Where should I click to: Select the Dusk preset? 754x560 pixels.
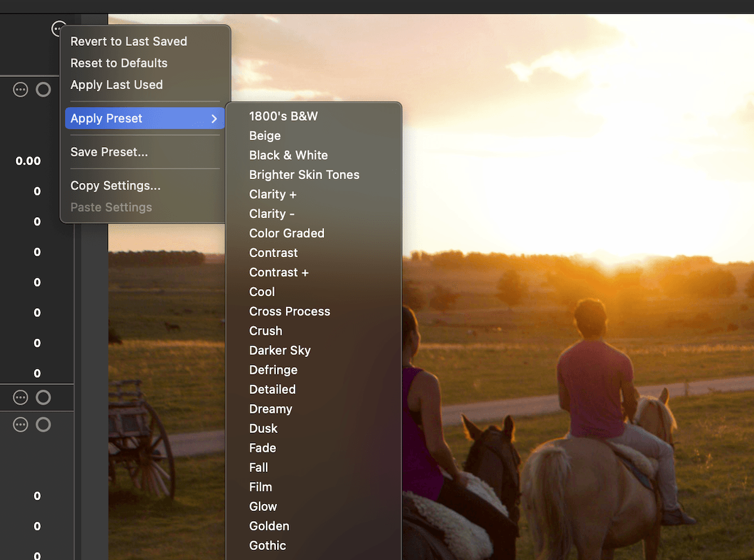[x=263, y=428]
